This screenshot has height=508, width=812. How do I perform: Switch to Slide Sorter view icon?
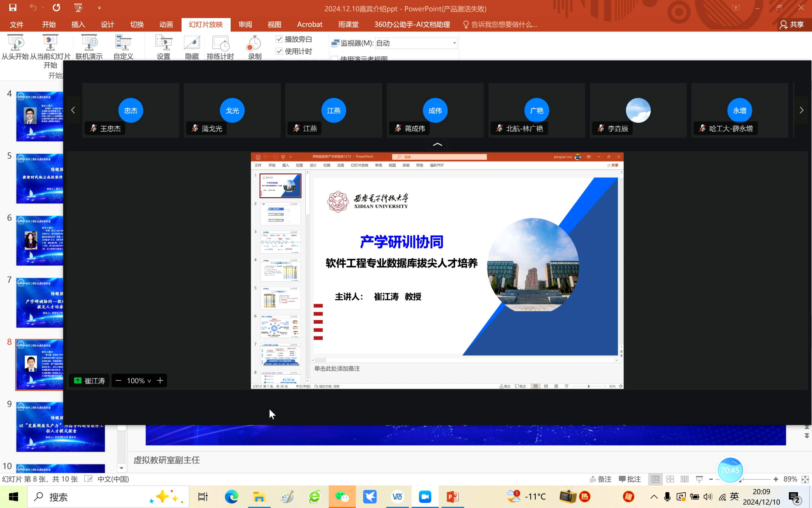pos(670,479)
